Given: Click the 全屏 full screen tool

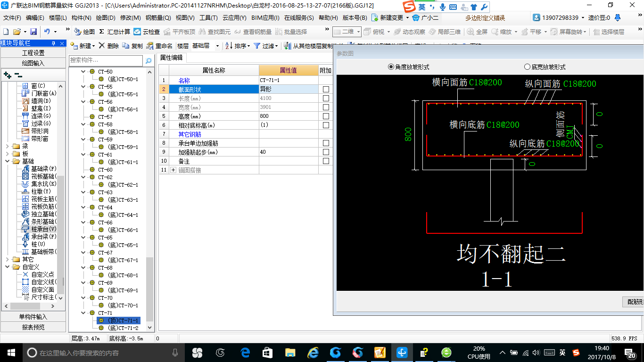Looking at the screenshot, I should point(478,32).
